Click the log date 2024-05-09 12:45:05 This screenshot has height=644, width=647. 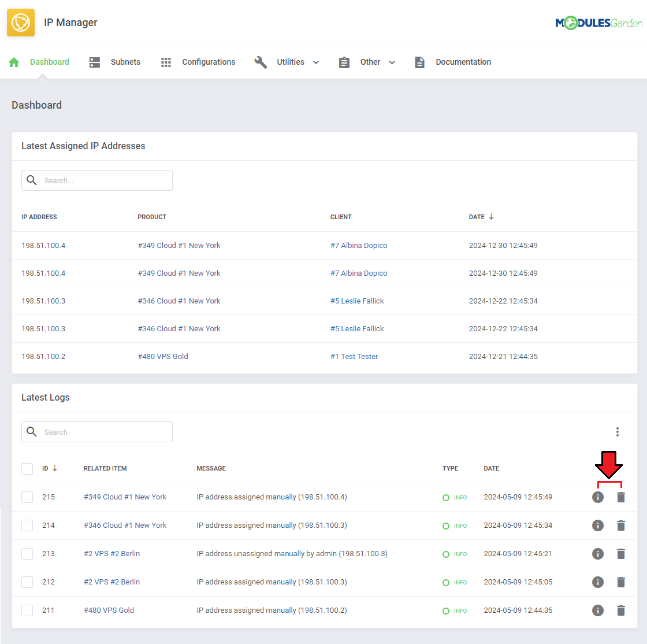pyautogui.click(x=518, y=582)
